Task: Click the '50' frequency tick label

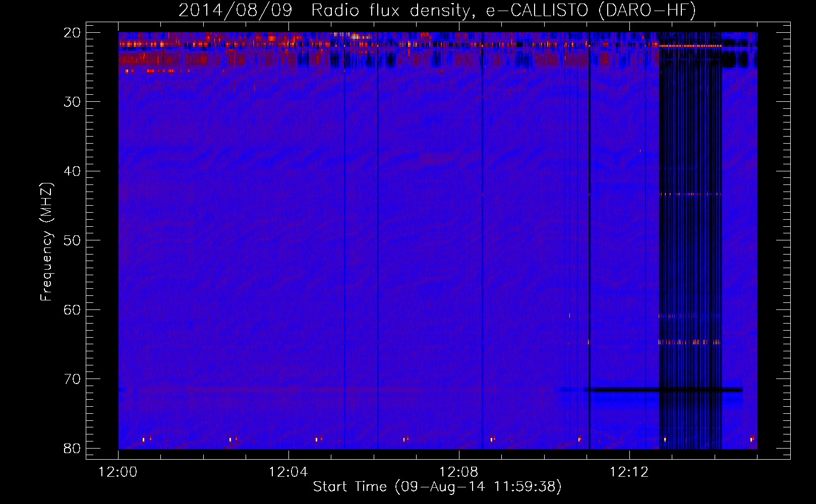Action: (x=72, y=240)
